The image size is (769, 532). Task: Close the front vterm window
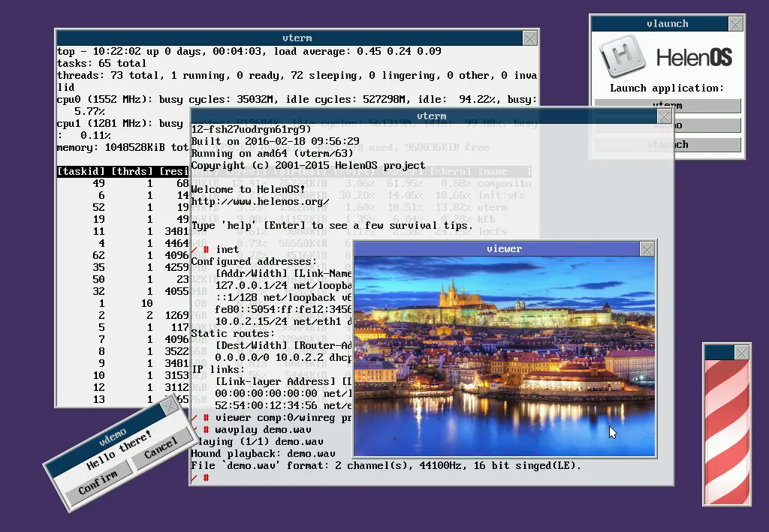665,116
